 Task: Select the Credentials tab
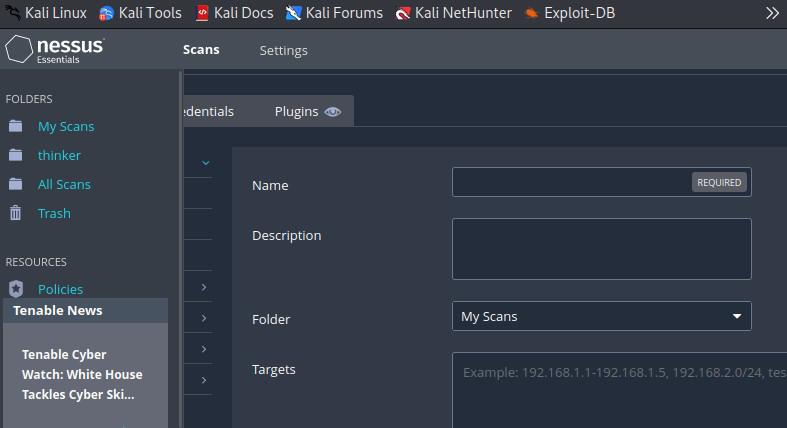tap(209, 111)
